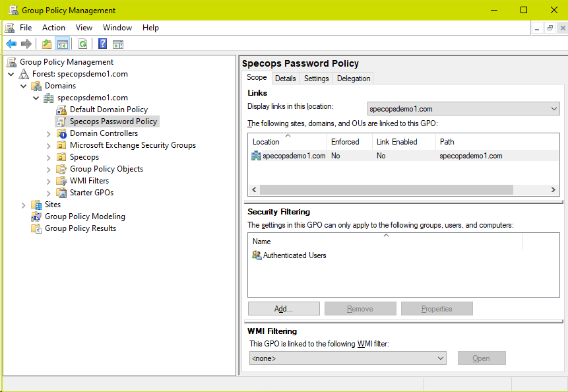Click the horizontal scrollbar thumb in Links list
The image size is (568, 392).
coord(386,189)
